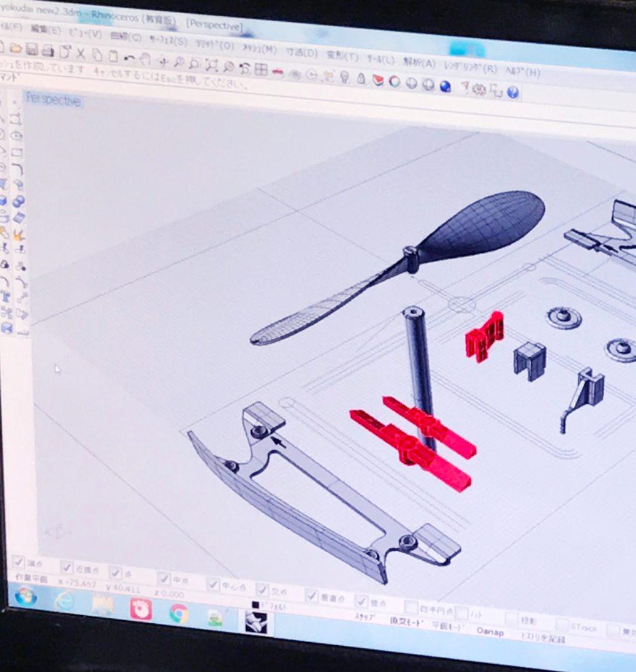Viewport: 636px width, 672px height.
Task: Open the blue Help question mark icon
Action: point(513,92)
